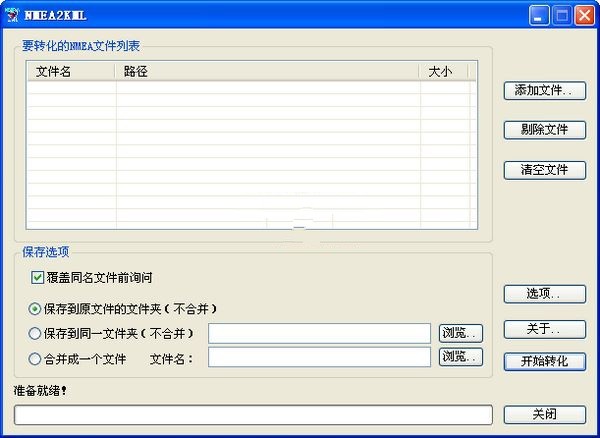Close the NMEA2KML window via title bar X
The width and height of the screenshot is (600, 438).
585,15
